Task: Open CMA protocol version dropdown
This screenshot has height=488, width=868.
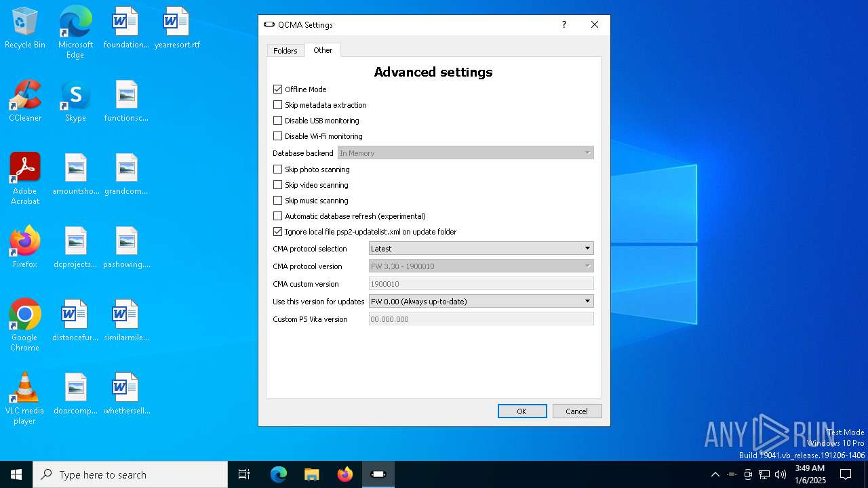Action: click(x=481, y=266)
